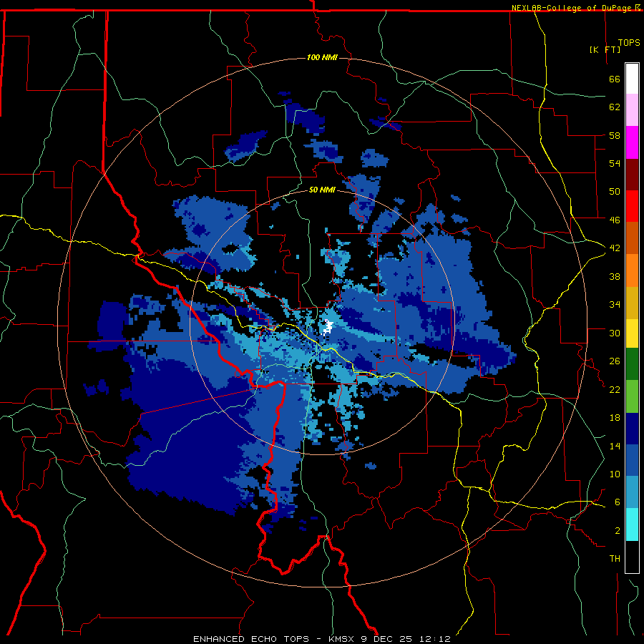The width and height of the screenshot is (644, 644).
Task: Click the gold legend swatch near 34
Action: pos(632,302)
